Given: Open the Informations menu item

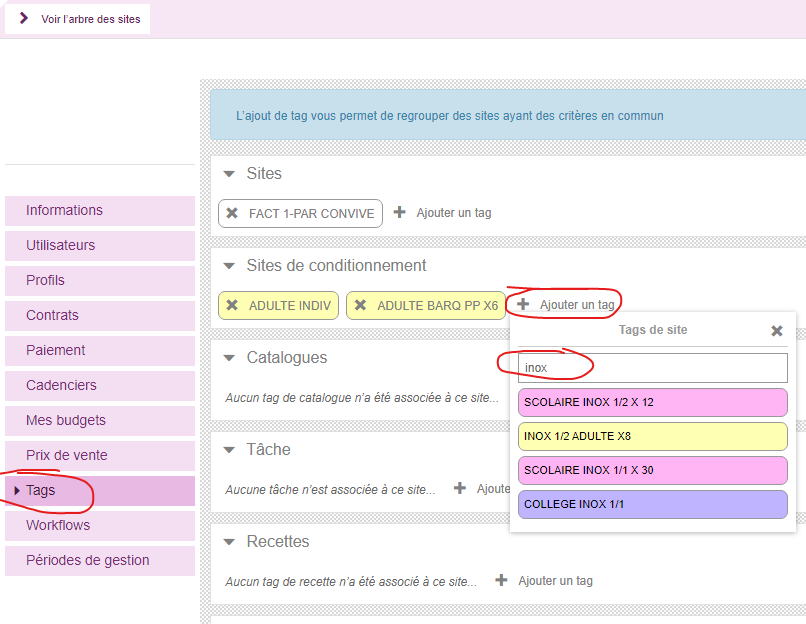Looking at the screenshot, I should pyautogui.click(x=100, y=210).
